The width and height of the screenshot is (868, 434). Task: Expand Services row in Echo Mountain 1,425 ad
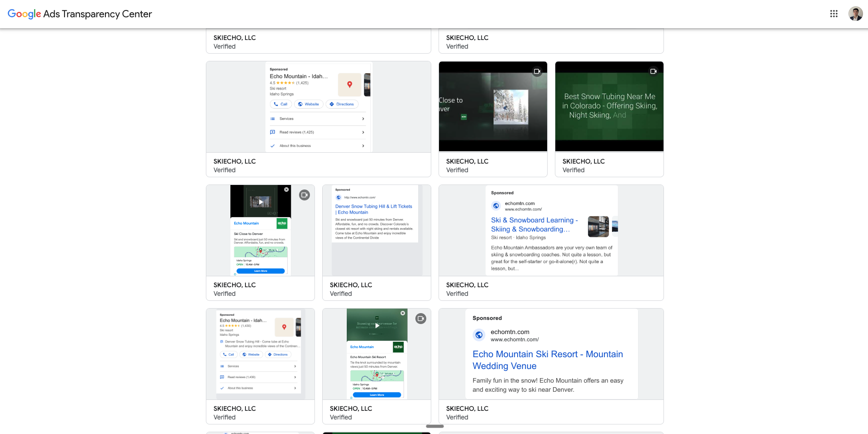[x=317, y=119]
